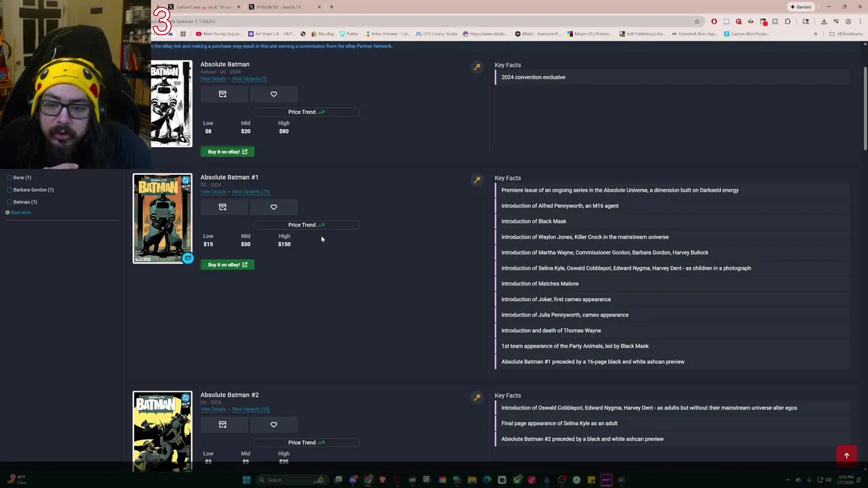The image size is (868, 488).
Task: Open Microsoft Edge from the taskbar
Action: pos(487,480)
